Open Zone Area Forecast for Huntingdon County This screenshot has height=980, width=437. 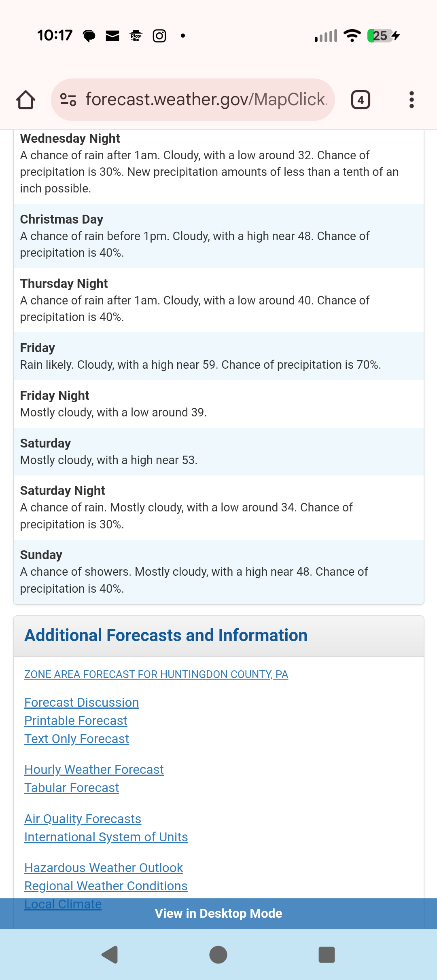156,674
